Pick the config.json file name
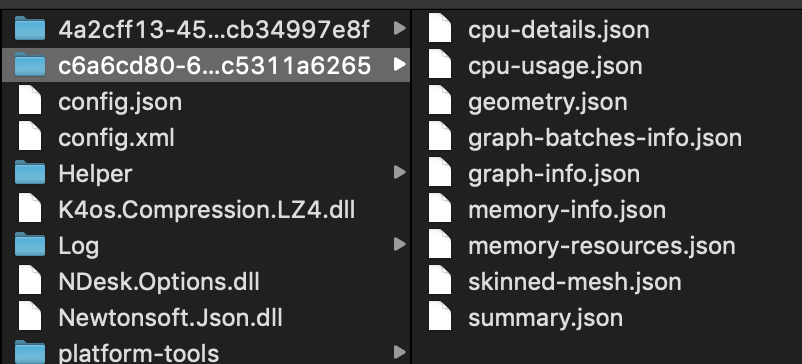802x364 pixels. pos(120,102)
